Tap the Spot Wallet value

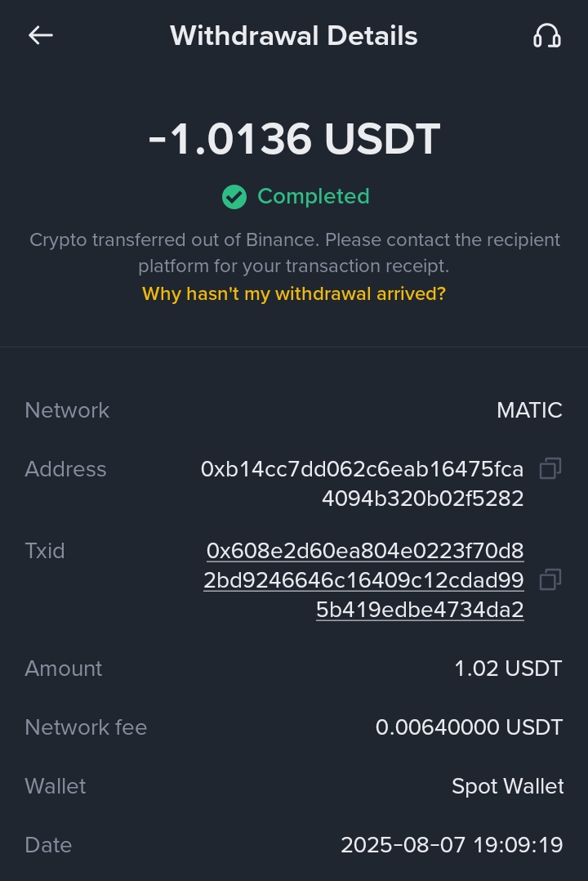(x=507, y=786)
